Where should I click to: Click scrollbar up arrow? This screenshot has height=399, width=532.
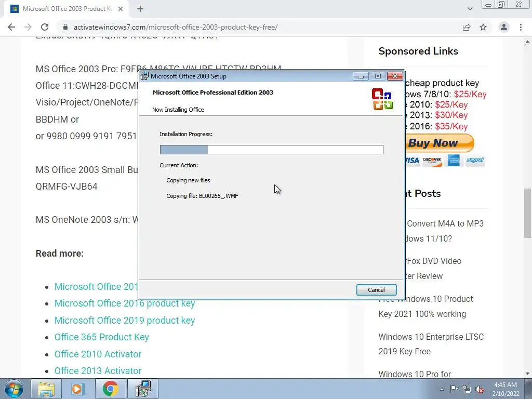[528, 42]
